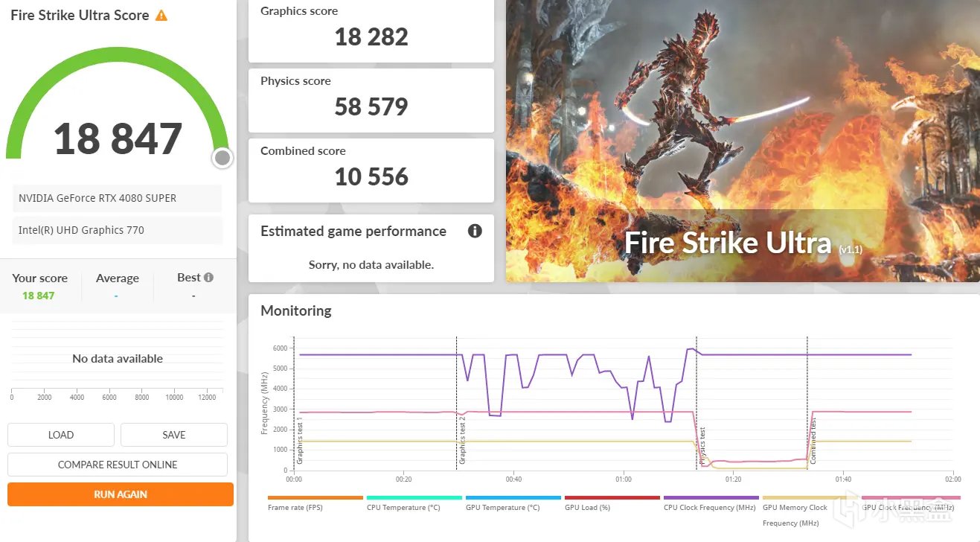Click the green 18 847 under Your score
Image resolution: width=980 pixels, height=542 pixels.
point(39,296)
